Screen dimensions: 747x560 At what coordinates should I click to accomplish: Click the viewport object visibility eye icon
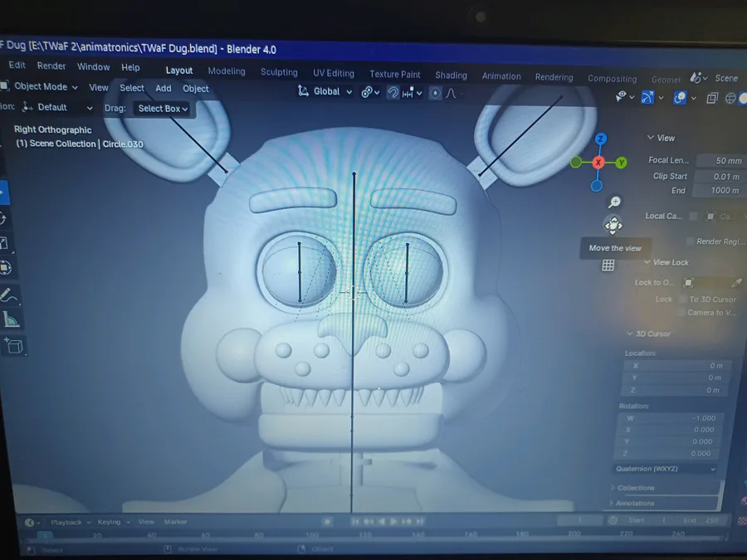point(621,97)
